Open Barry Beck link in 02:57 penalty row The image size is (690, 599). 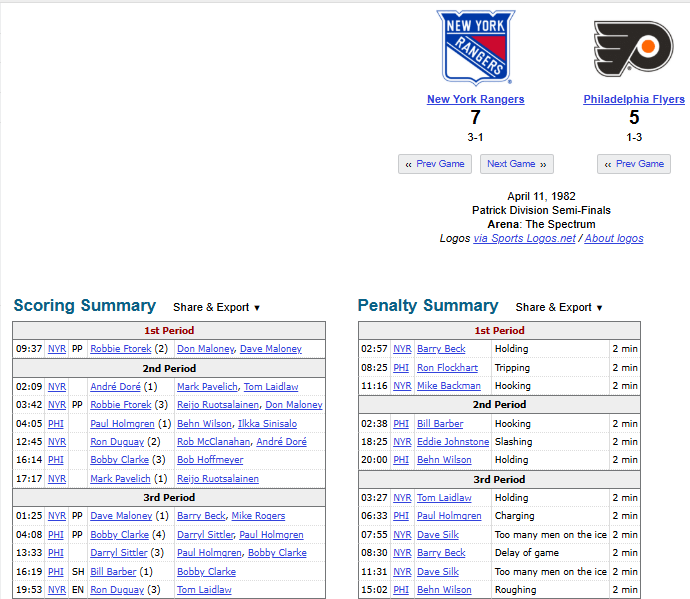tap(441, 349)
